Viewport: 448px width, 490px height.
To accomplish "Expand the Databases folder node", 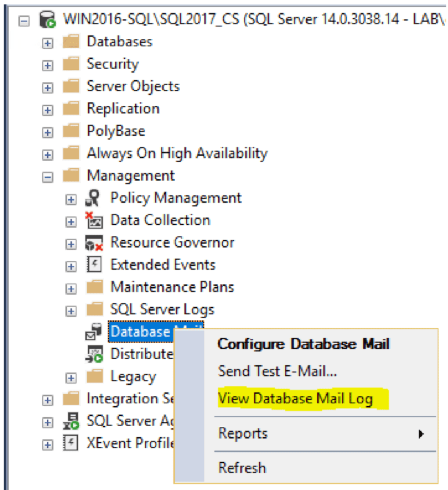I will coord(47,43).
